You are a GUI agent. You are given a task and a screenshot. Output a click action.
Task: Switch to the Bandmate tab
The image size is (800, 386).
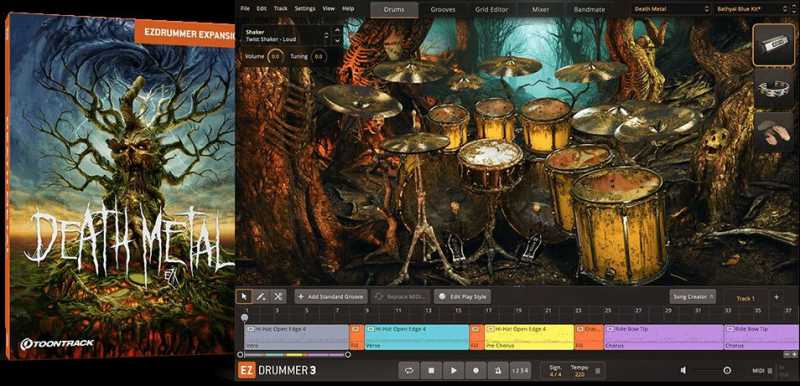589,9
